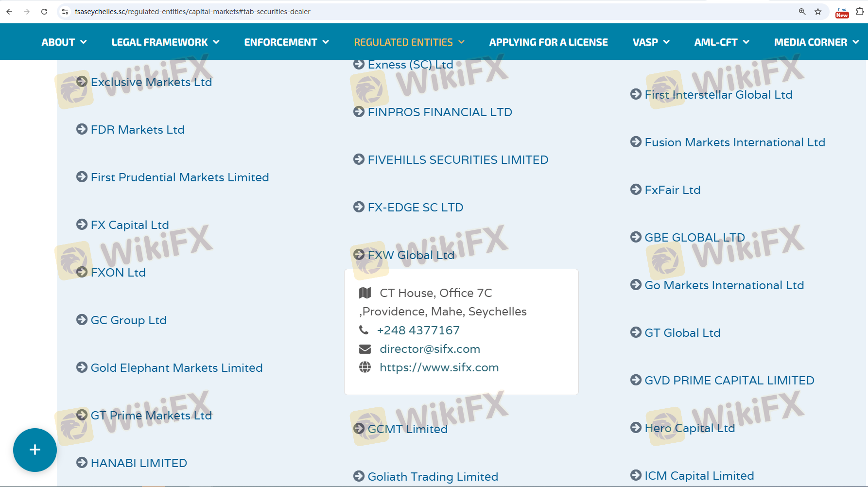The height and width of the screenshot is (487, 868).
Task: Show Goliath Trading Limited details
Action: [426, 477]
